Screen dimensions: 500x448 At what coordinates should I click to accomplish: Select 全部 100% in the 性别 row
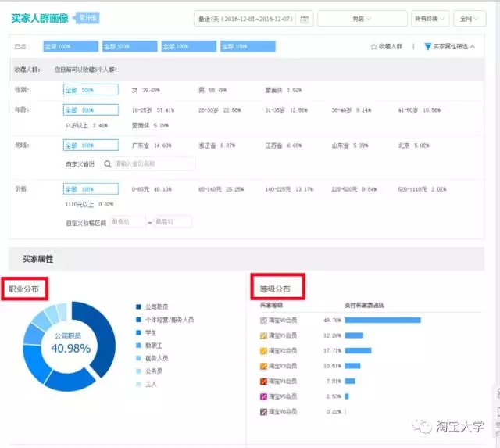tap(91, 90)
